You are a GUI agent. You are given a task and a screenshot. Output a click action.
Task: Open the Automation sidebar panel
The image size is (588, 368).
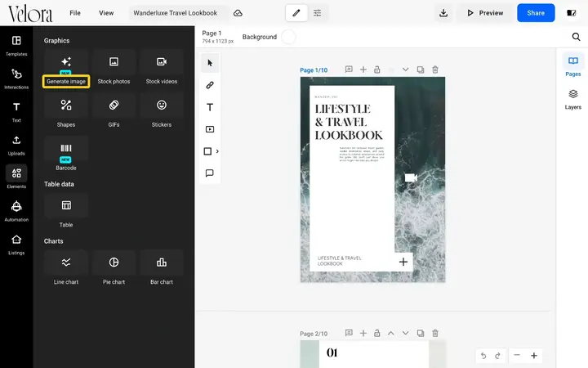(x=16, y=212)
